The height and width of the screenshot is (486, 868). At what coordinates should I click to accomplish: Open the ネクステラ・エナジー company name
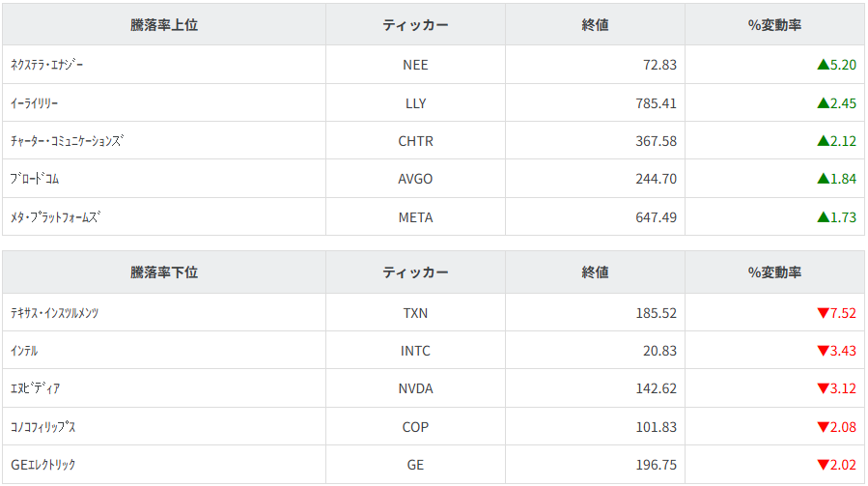tap(47, 65)
